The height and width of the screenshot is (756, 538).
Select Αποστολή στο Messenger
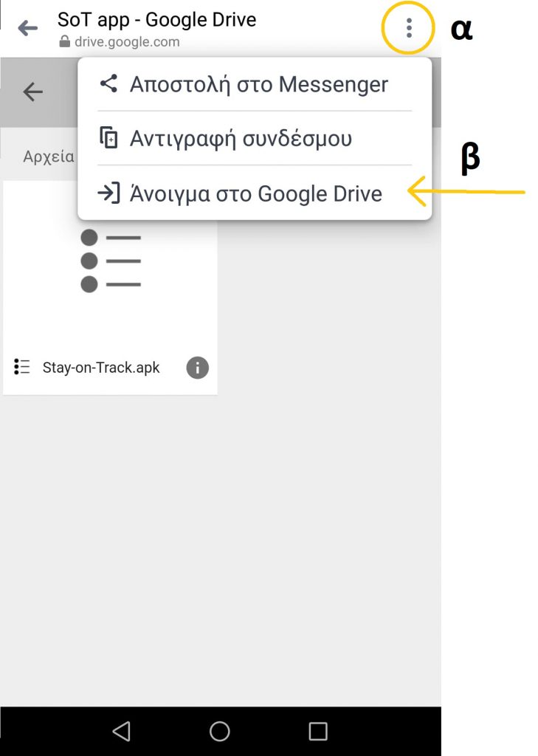(255, 84)
